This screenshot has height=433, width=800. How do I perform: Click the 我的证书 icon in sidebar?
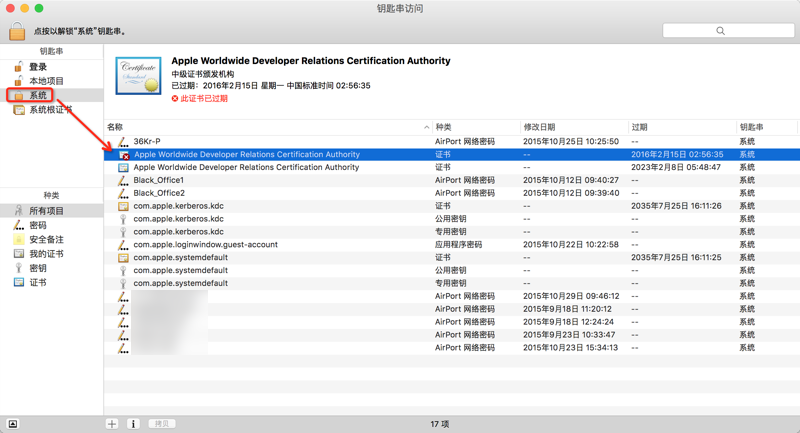19,253
